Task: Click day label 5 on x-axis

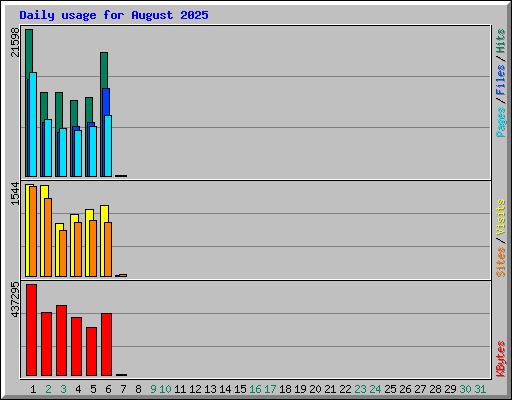Action: click(93, 389)
